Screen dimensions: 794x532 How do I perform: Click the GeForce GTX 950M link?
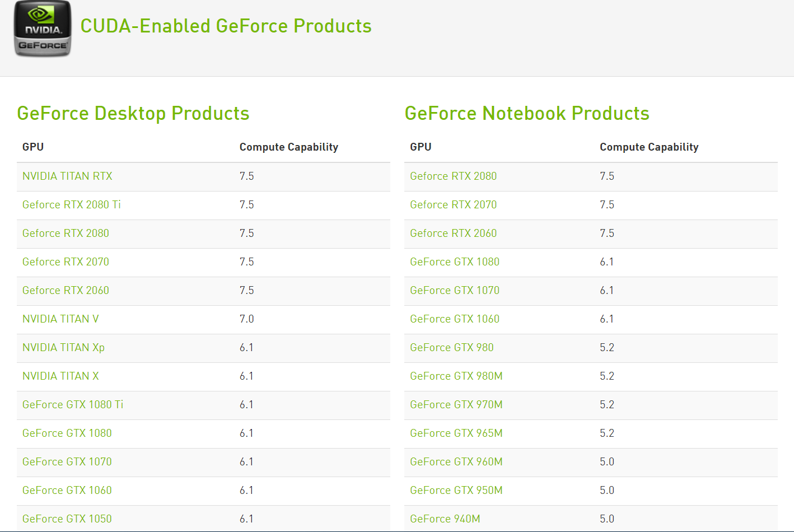pos(456,491)
